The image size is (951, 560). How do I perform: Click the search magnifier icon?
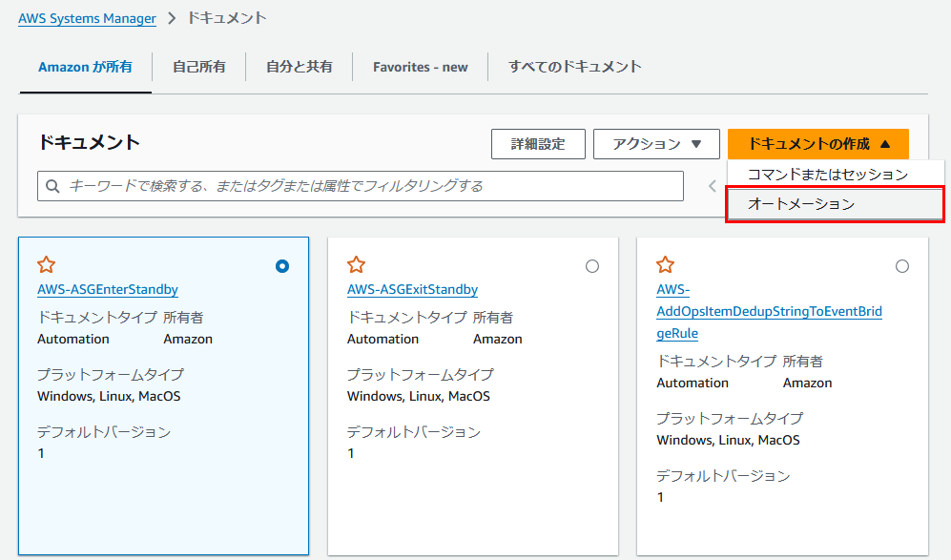[x=52, y=186]
